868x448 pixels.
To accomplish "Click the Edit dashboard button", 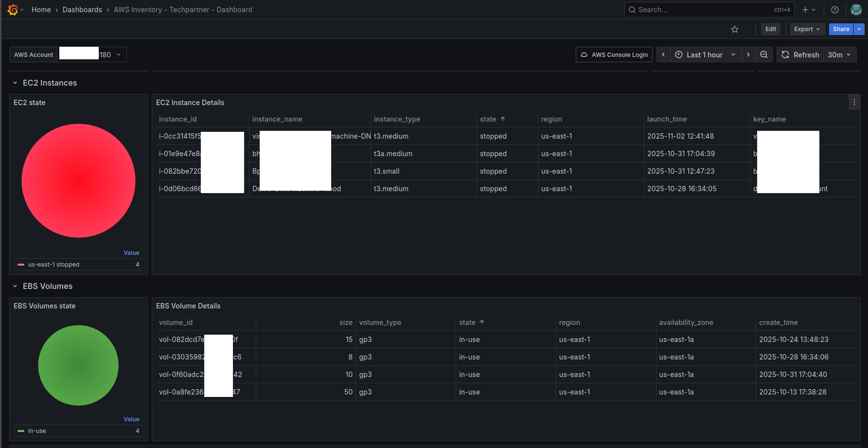I will 771,29.
